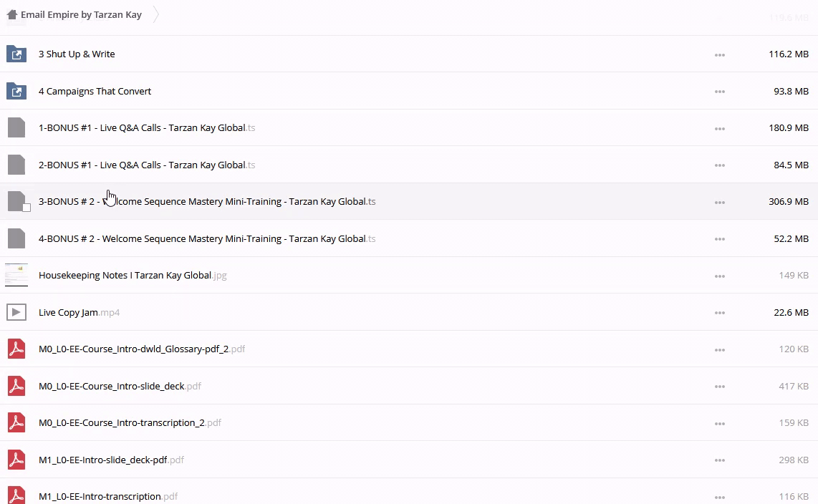The width and height of the screenshot is (818, 504).
Task: Open options menu for '3 Shut Up & Write'
Action: [719, 54]
